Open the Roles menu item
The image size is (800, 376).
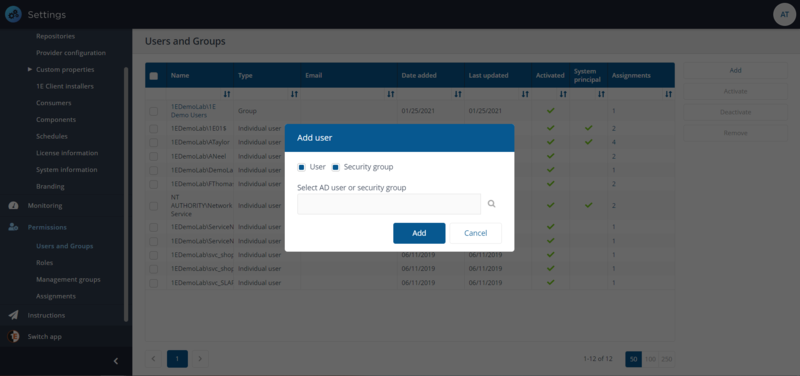[x=44, y=263]
